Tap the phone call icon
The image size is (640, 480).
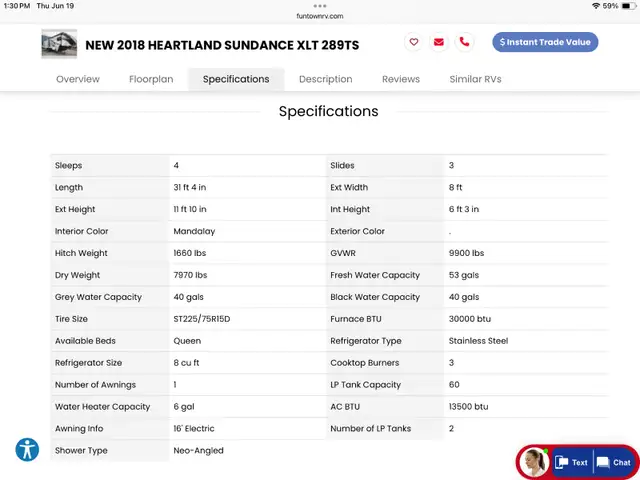pos(464,42)
